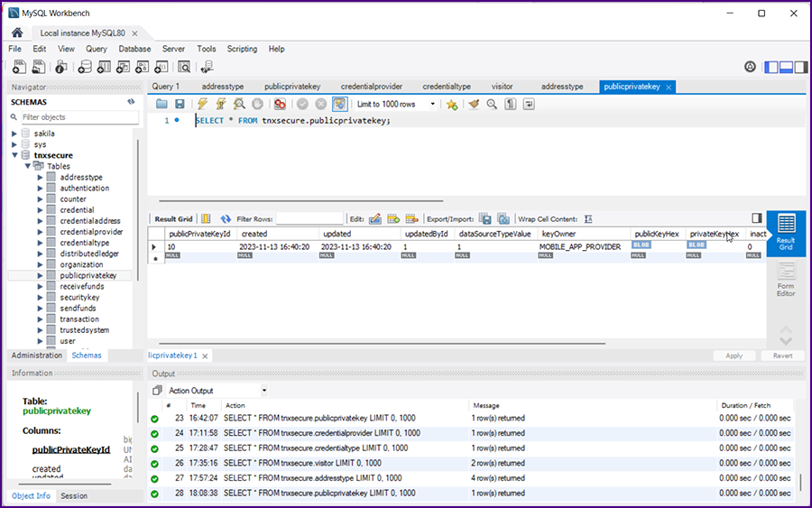Select the organization table in navigator
This screenshot has width=812, height=508.
click(x=81, y=264)
